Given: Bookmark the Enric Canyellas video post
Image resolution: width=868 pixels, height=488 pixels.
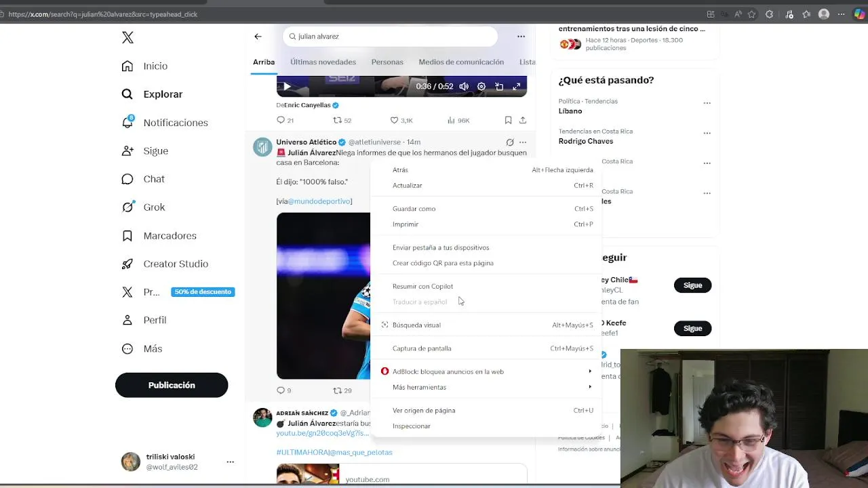Looking at the screenshot, I should click(508, 120).
